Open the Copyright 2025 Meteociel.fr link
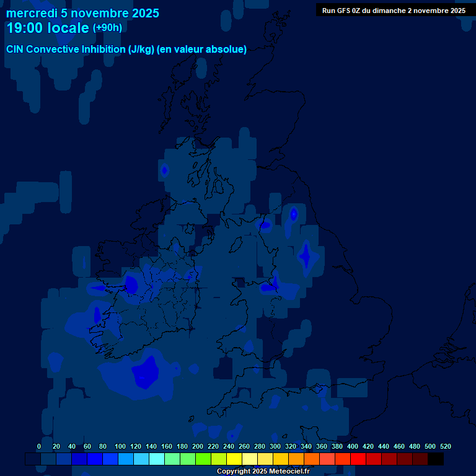The image size is (476, 476). tap(263, 472)
